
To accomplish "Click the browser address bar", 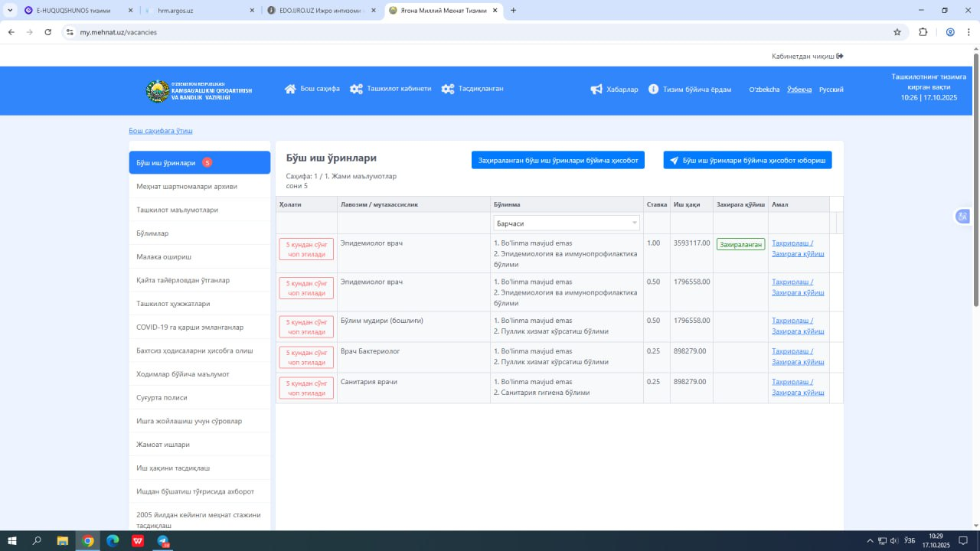I will pos(459,32).
